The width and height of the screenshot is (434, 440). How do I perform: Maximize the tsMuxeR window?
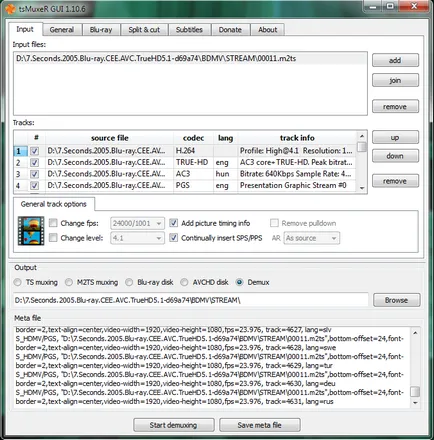click(x=390, y=6)
